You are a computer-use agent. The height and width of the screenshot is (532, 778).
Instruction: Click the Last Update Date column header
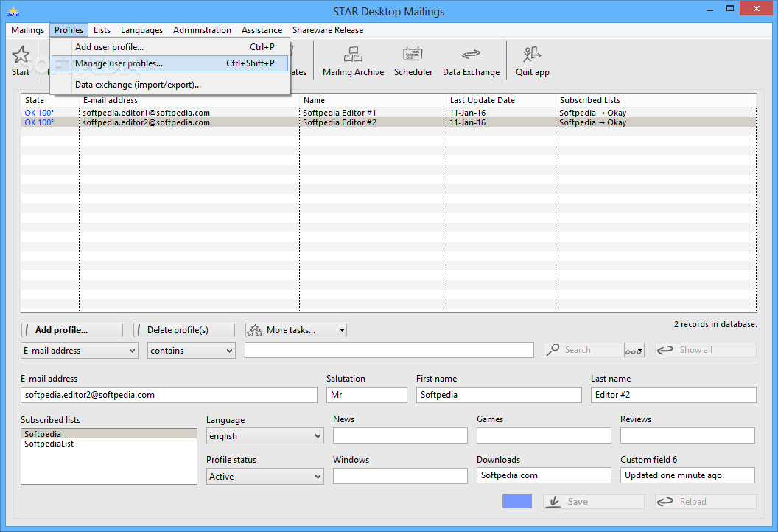tap(501, 100)
